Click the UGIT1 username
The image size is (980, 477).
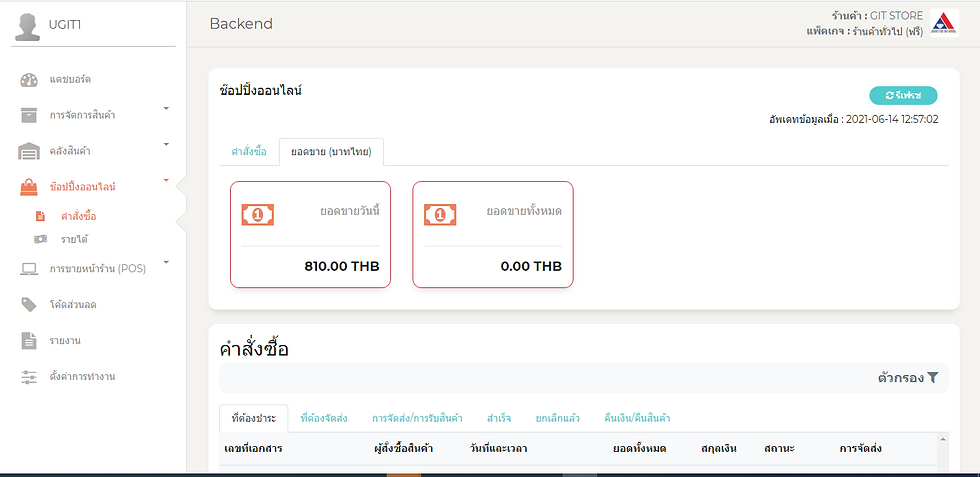65,25
